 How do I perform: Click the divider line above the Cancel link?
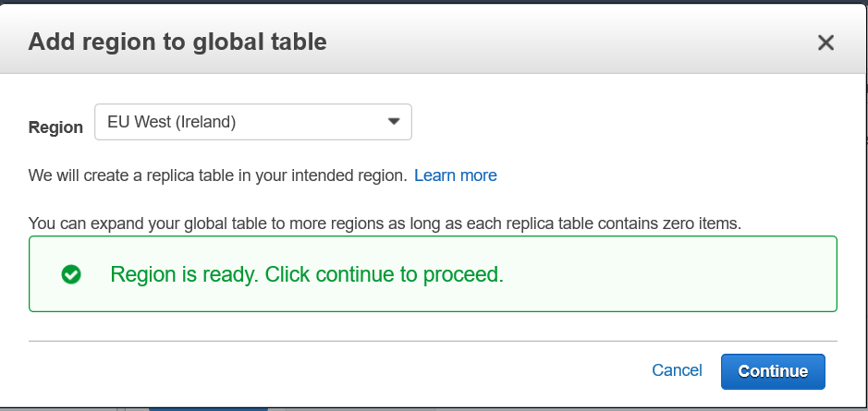(432, 341)
